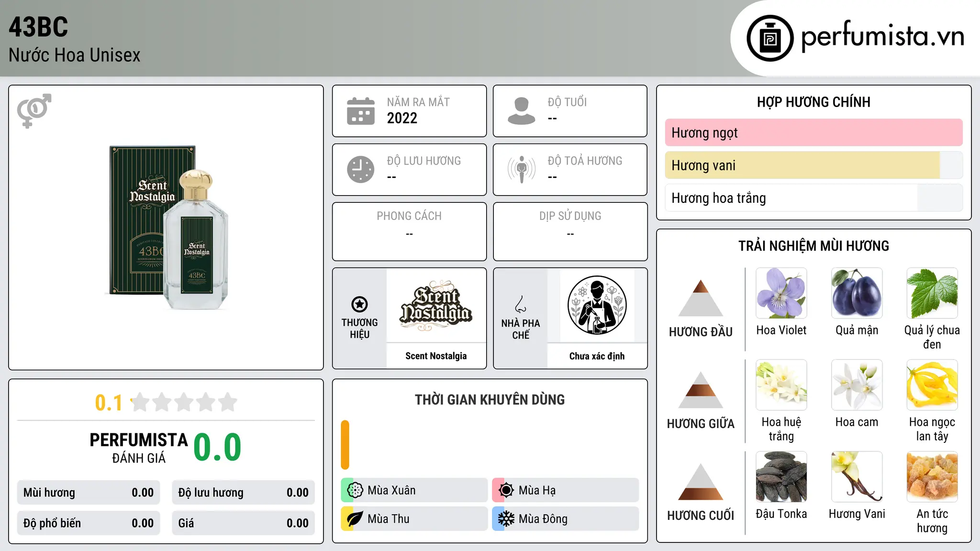Click the snowflake icon for Mùa Đông

click(506, 519)
